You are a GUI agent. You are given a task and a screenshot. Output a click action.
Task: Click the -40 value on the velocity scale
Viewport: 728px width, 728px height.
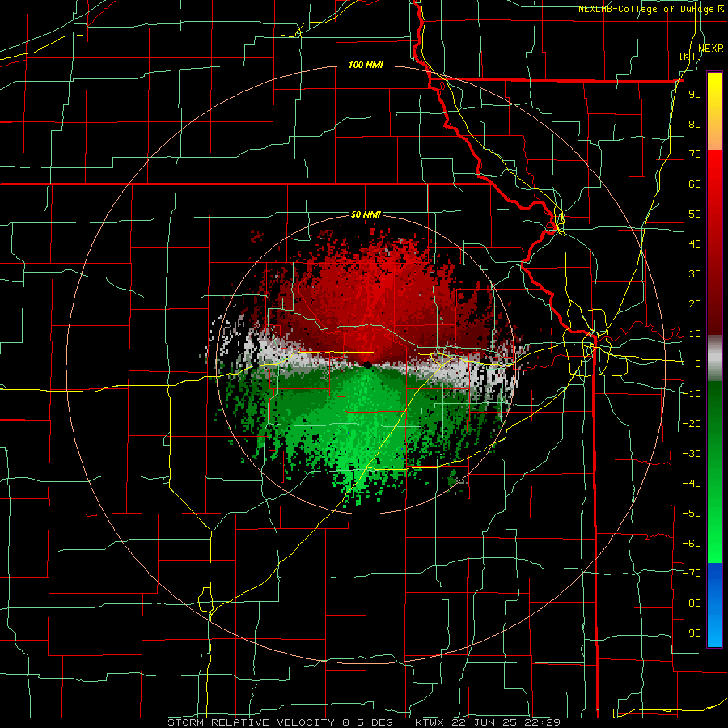click(x=692, y=484)
